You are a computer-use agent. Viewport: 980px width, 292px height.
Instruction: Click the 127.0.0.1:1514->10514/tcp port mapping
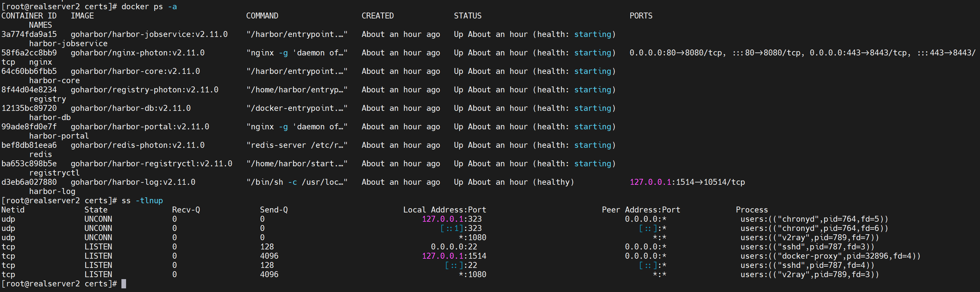click(x=687, y=182)
